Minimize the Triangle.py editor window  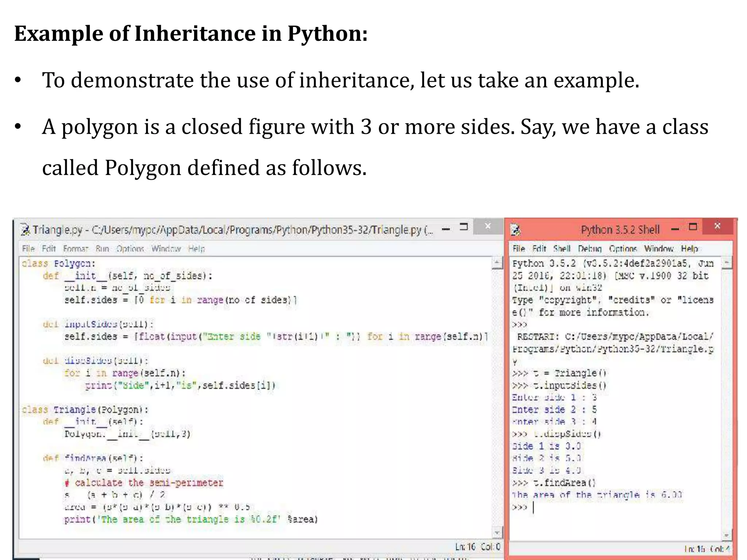tap(446, 229)
